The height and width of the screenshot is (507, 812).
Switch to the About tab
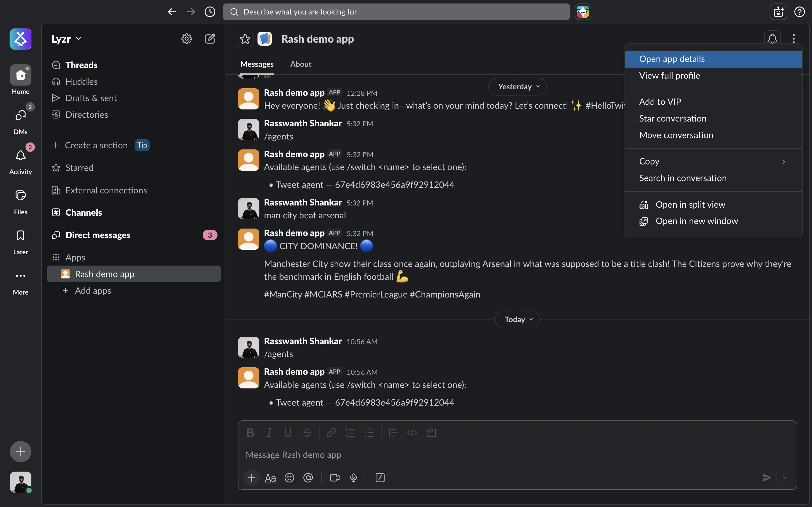tap(301, 64)
